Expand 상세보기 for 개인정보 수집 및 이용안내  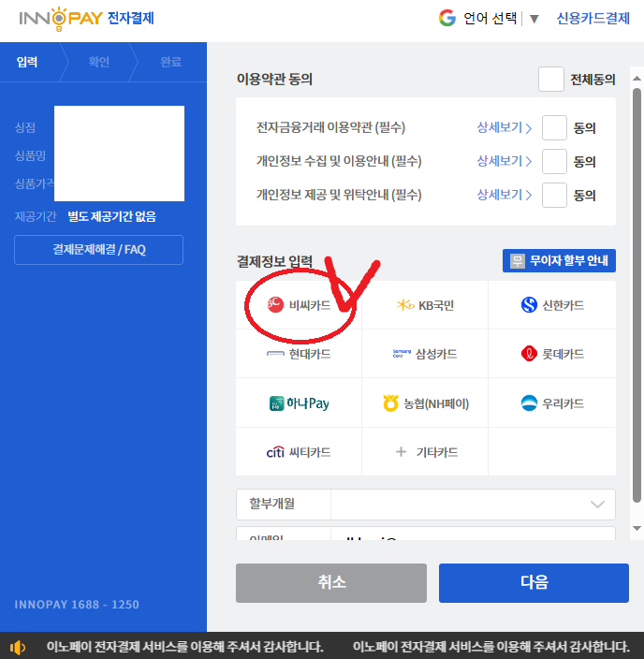tap(504, 161)
